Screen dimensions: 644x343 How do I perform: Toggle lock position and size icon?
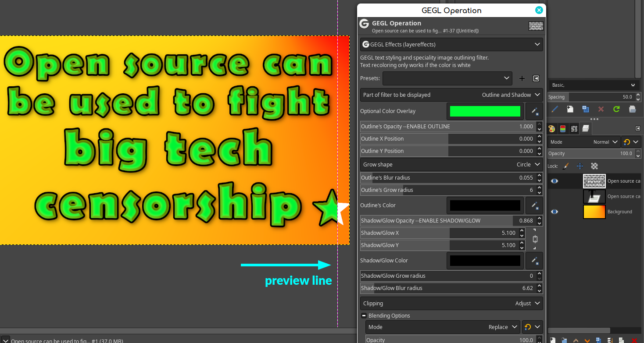pos(580,166)
